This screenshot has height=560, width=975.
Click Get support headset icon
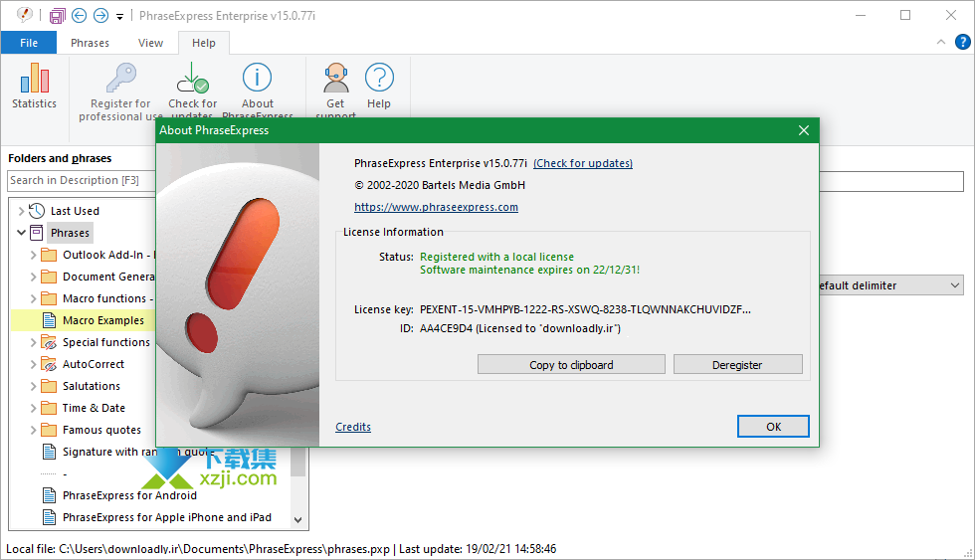336,79
